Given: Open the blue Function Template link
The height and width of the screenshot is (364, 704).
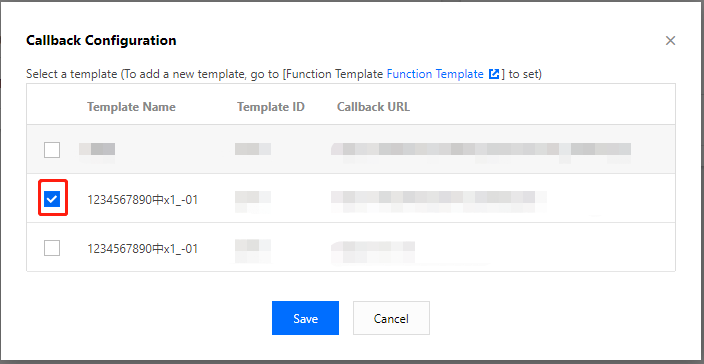Looking at the screenshot, I should (435, 74).
